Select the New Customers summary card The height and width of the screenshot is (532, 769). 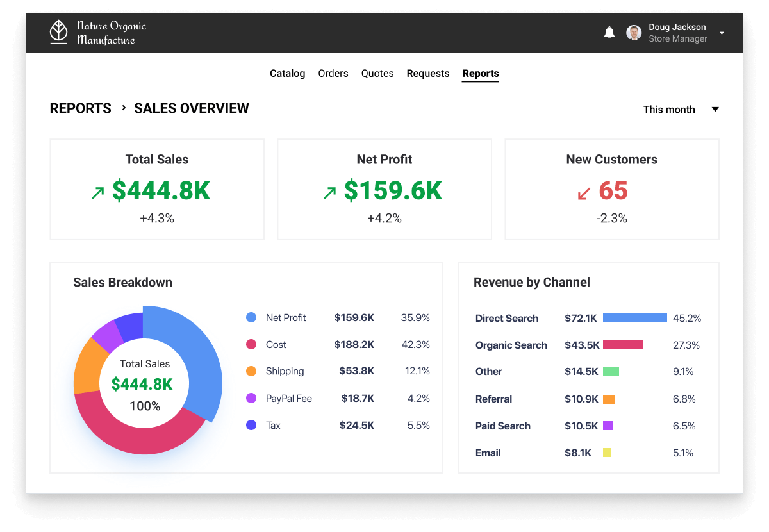(x=611, y=190)
